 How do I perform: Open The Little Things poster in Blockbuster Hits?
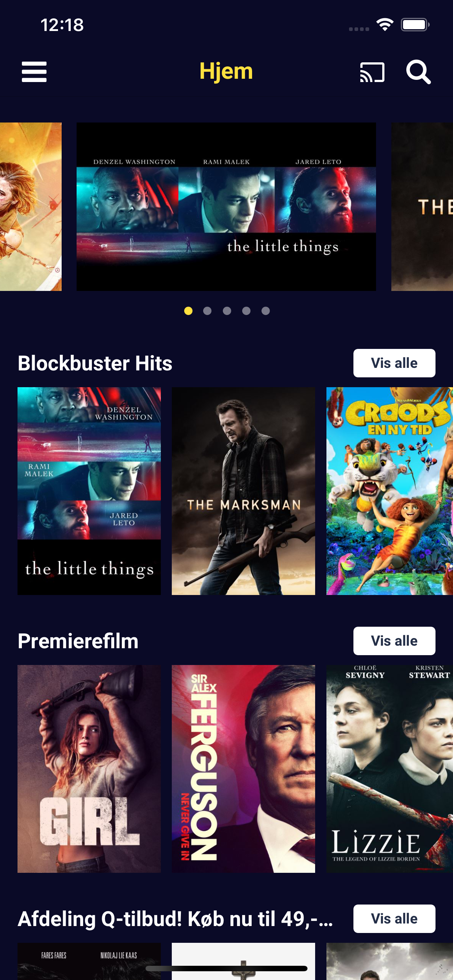pos(89,491)
